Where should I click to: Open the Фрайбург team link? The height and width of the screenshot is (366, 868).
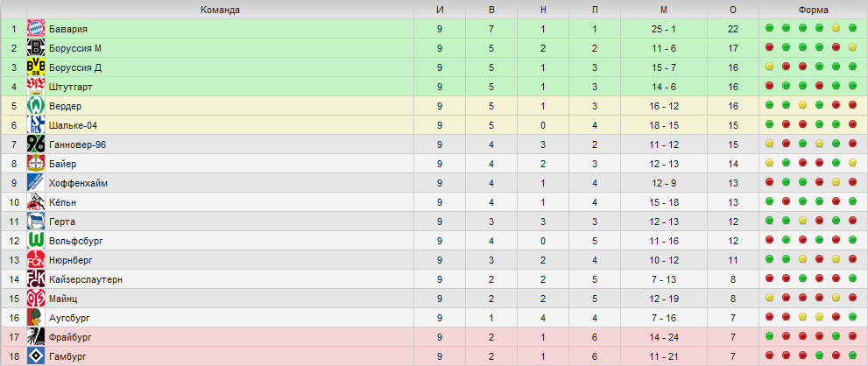tap(70, 337)
